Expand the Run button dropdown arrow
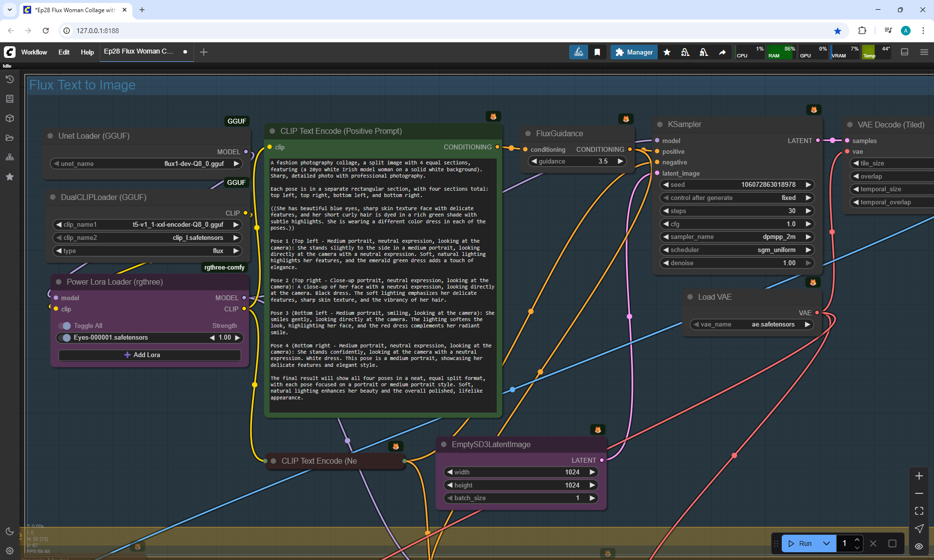Screen dimensions: 934x560 [x=826, y=543]
